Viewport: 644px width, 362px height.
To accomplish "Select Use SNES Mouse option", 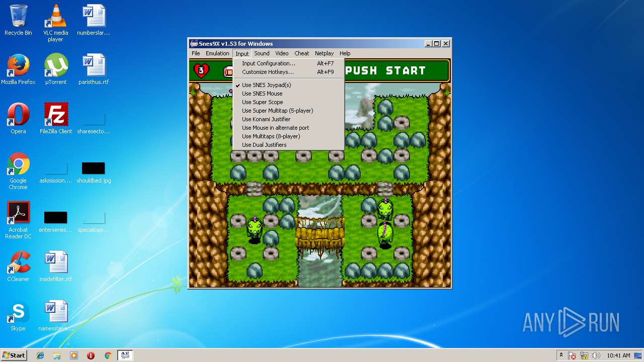I will click(288, 94).
